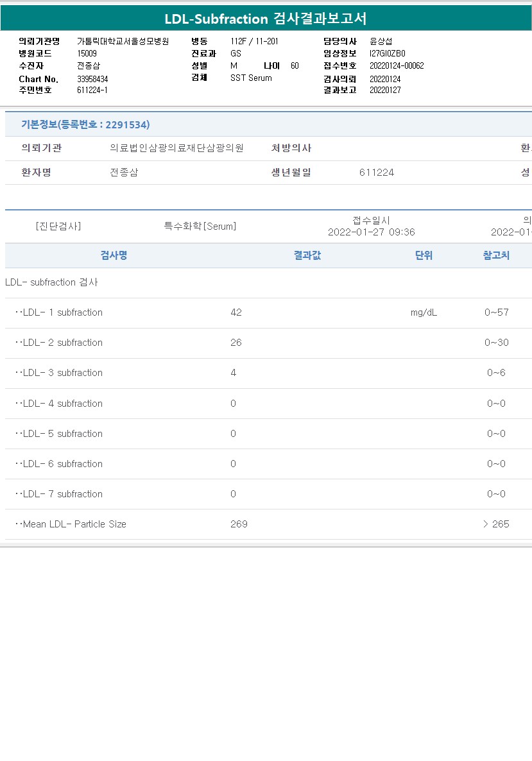Select specimen value SST Serum

[251, 78]
